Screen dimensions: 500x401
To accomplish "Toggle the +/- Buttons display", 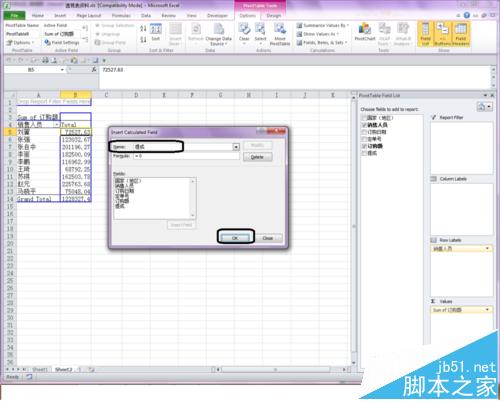I will tap(442, 34).
